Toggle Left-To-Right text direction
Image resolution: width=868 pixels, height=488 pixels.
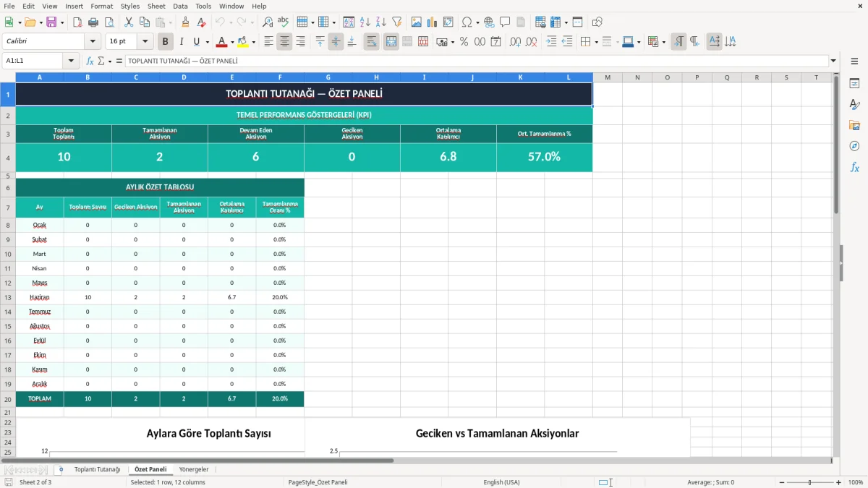678,42
